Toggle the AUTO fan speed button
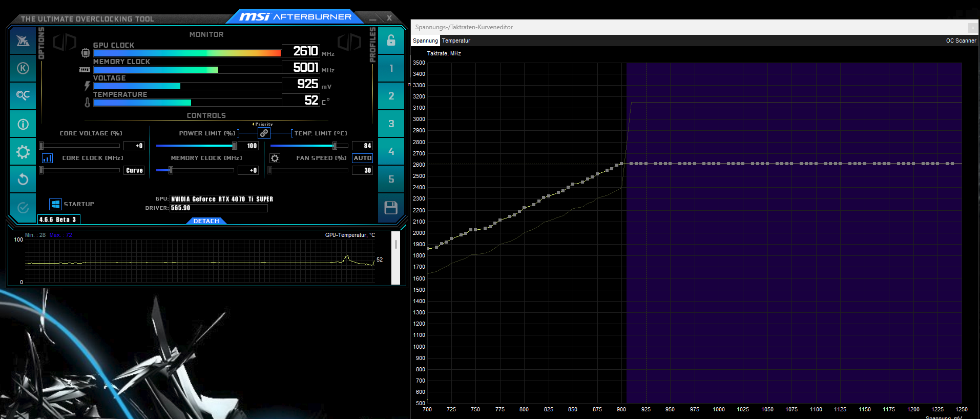This screenshot has height=419, width=980. [363, 158]
